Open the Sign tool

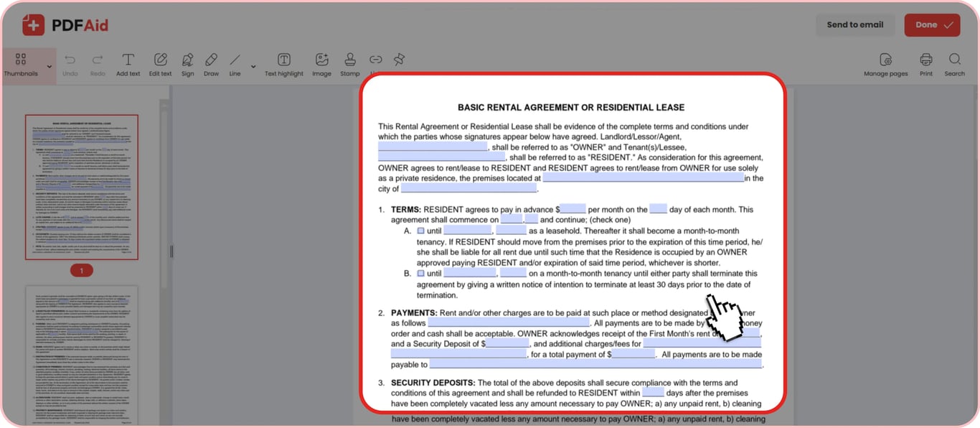[x=187, y=65]
